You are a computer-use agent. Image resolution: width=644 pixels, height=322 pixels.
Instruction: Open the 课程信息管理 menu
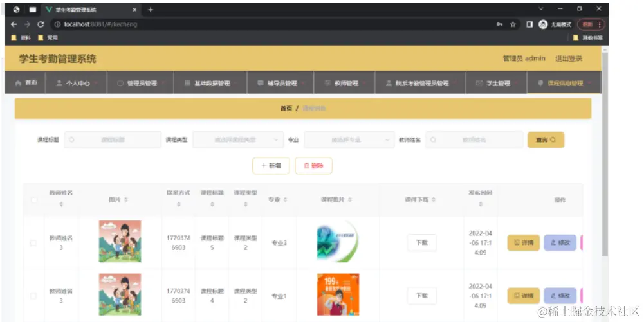click(564, 83)
